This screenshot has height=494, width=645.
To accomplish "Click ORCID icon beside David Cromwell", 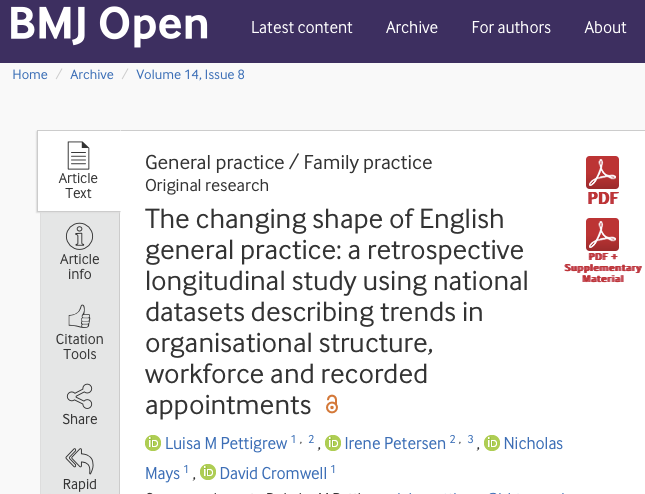I will pos(208,472).
